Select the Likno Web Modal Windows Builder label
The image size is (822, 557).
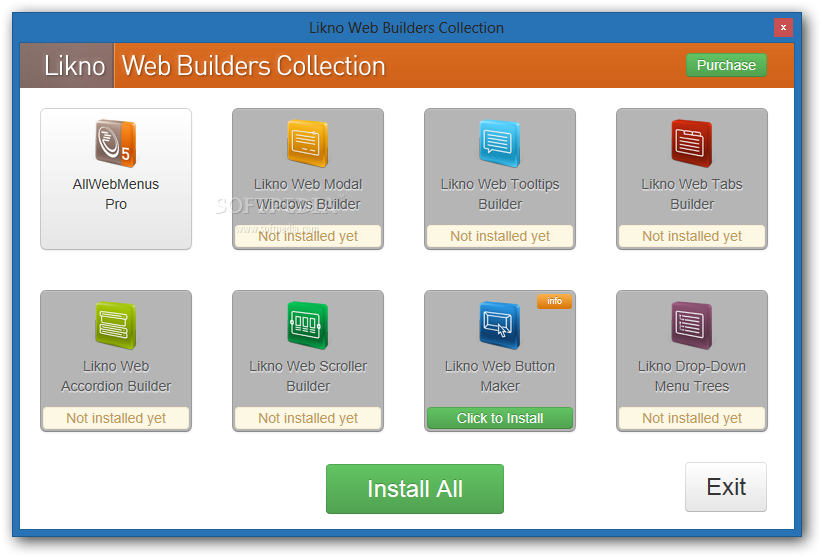(308, 194)
